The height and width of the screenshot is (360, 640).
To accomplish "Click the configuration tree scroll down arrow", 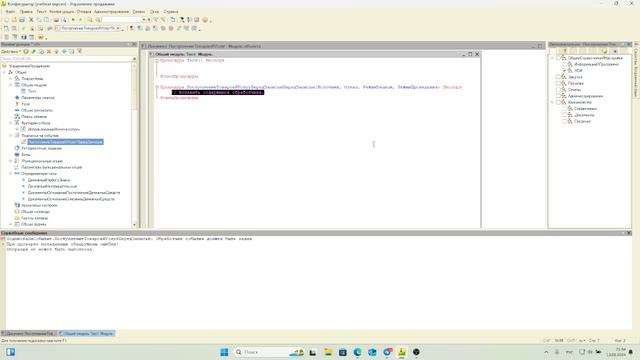I will 135,225.
